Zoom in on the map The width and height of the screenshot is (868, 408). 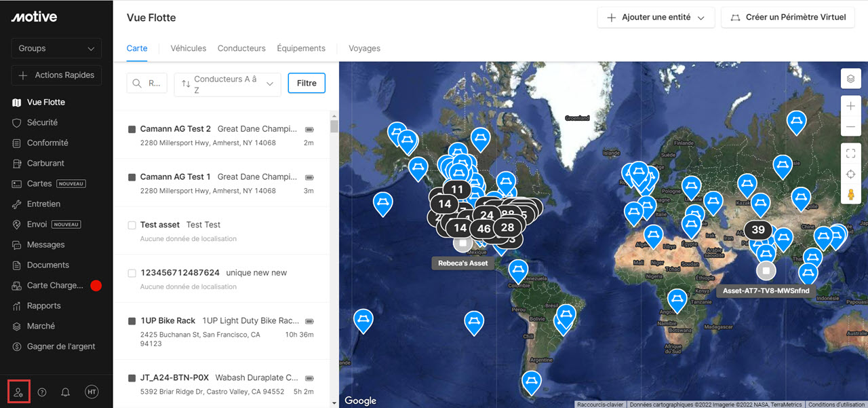[x=851, y=106]
